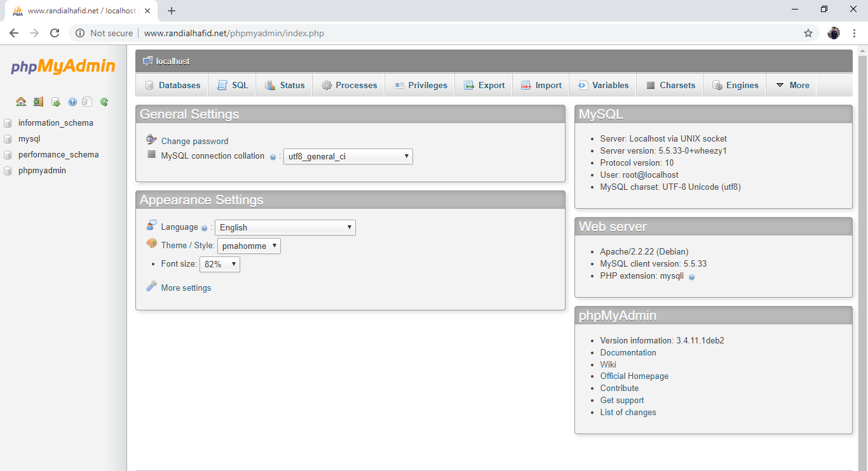
Task: Click scrollbar up arrow at right edge
Action: 863,50
